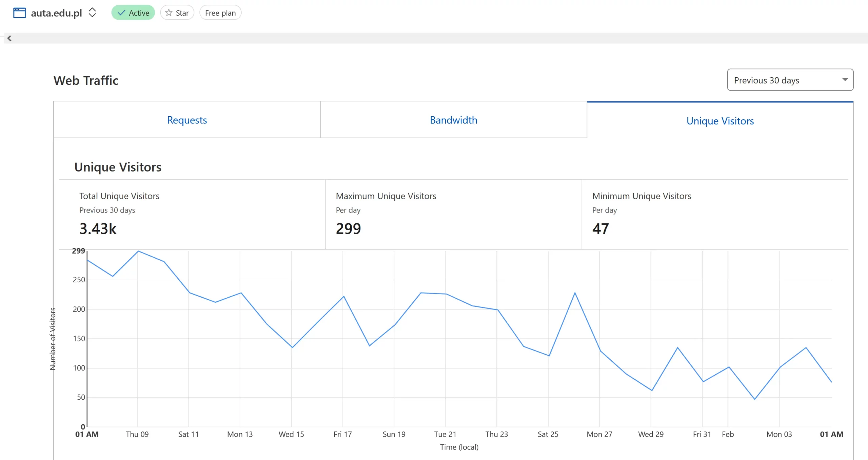868x460 pixels.
Task: Click the auta.edu.pl domain name
Action: point(56,13)
